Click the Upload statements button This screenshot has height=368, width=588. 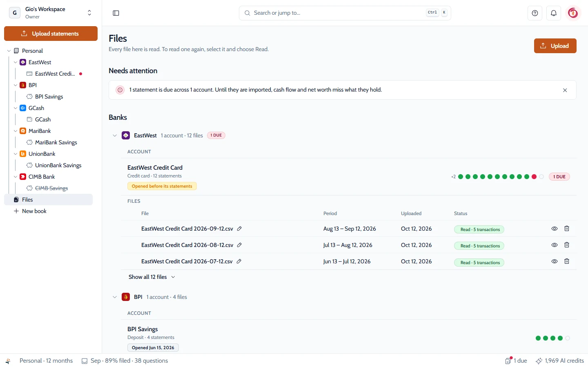coord(51,34)
